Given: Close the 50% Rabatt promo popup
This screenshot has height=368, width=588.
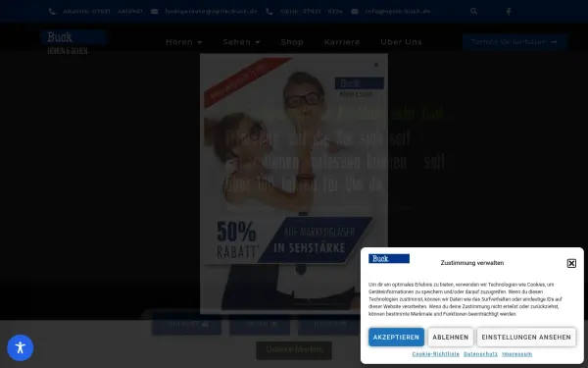Looking at the screenshot, I should pos(376,65).
